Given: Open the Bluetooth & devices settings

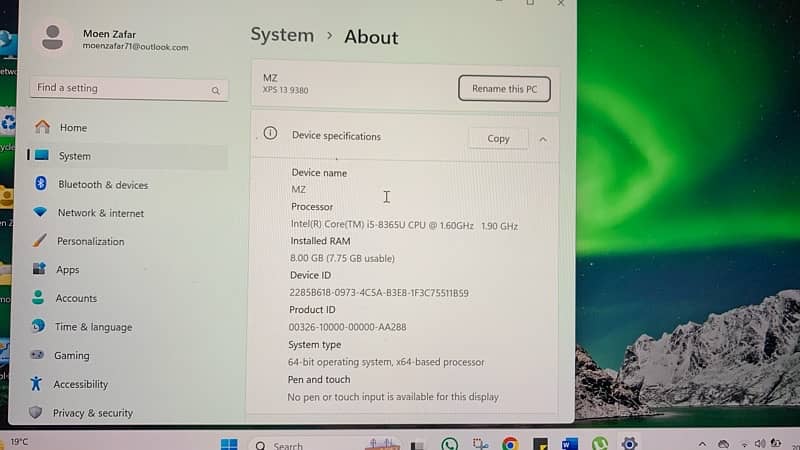Looking at the screenshot, I should 102,185.
